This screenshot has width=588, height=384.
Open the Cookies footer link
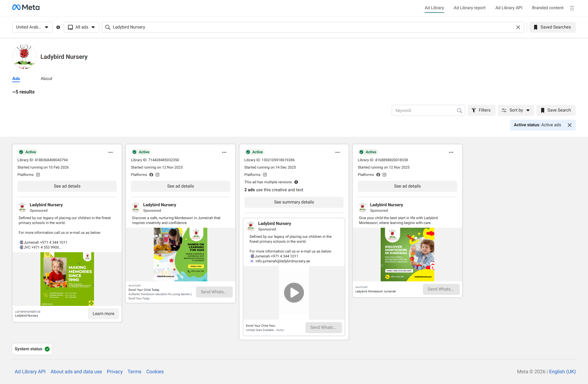155,372
